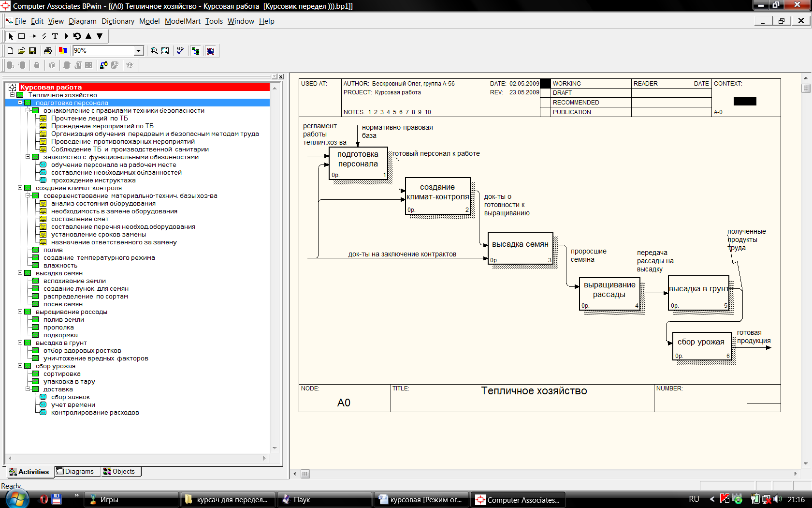Run the ABC spell check icon
The width and height of the screenshot is (812, 508).
[x=180, y=51]
